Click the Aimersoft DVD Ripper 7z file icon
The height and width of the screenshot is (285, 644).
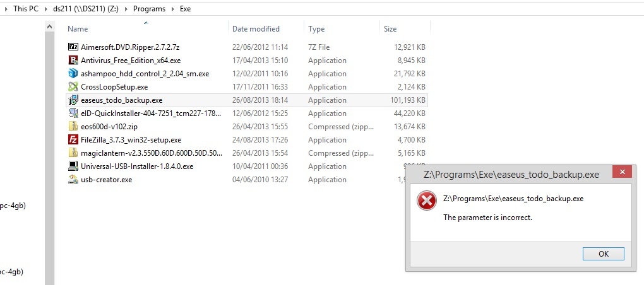[x=73, y=47]
